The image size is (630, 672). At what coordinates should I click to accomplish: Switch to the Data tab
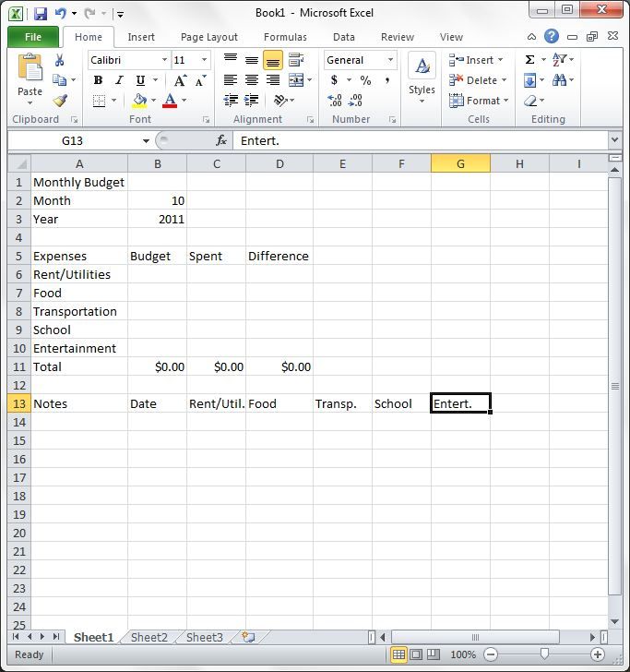pos(344,37)
